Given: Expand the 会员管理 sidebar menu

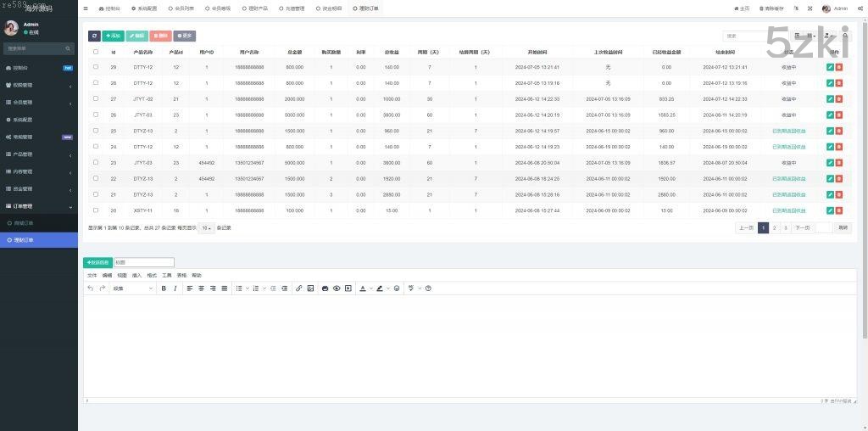Looking at the screenshot, I should [38, 102].
